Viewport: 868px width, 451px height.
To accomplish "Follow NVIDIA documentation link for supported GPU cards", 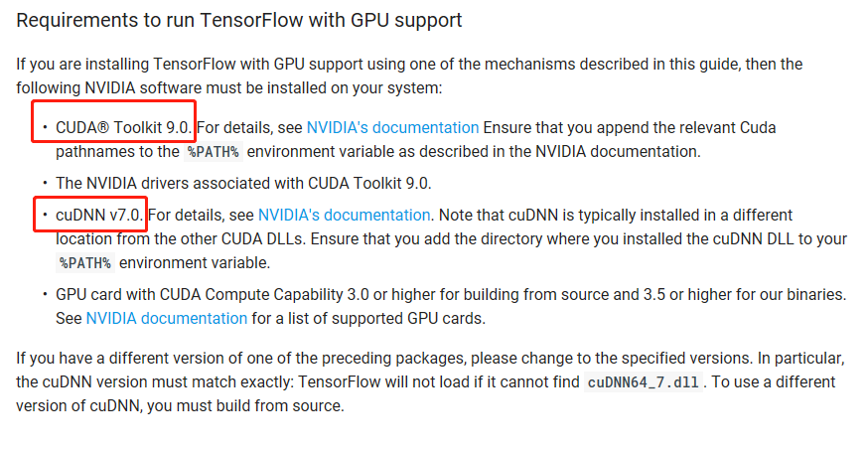I will (x=167, y=318).
